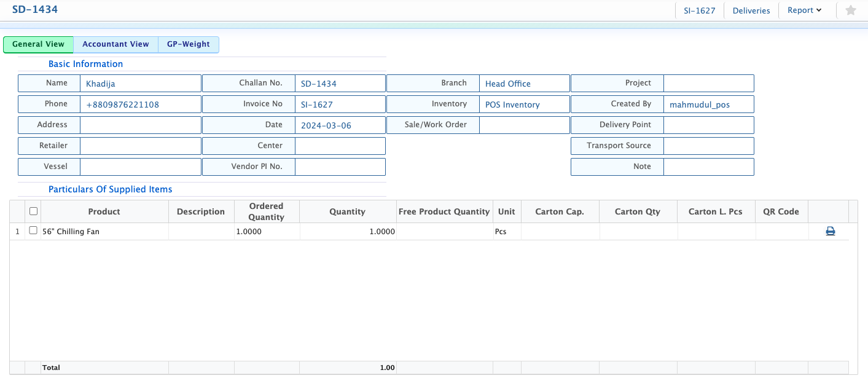Print the 56" Chilling Fan row
The height and width of the screenshot is (378, 868).
[x=830, y=232]
